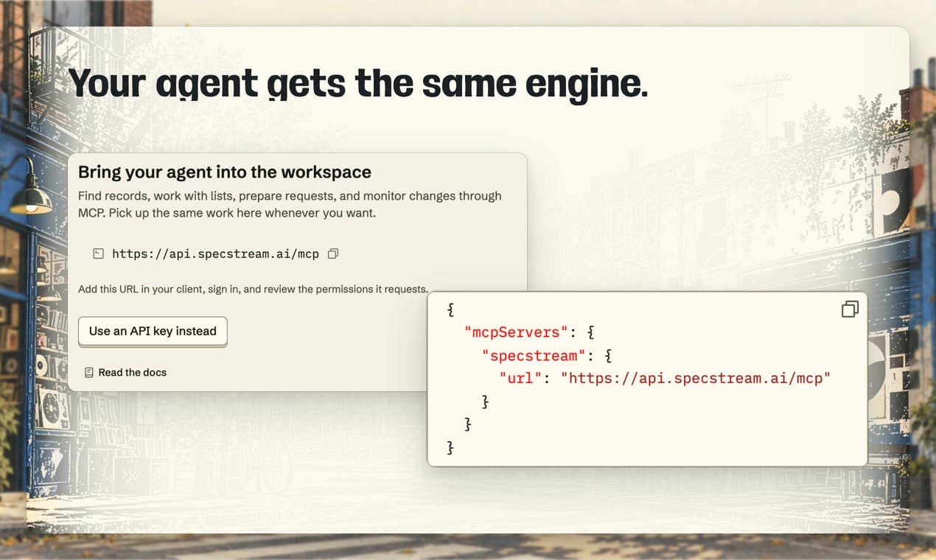Screen dimensions: 936x560
Task: Select the https://api.specstream.ai/mcp URL in the card
Action: 215,253
